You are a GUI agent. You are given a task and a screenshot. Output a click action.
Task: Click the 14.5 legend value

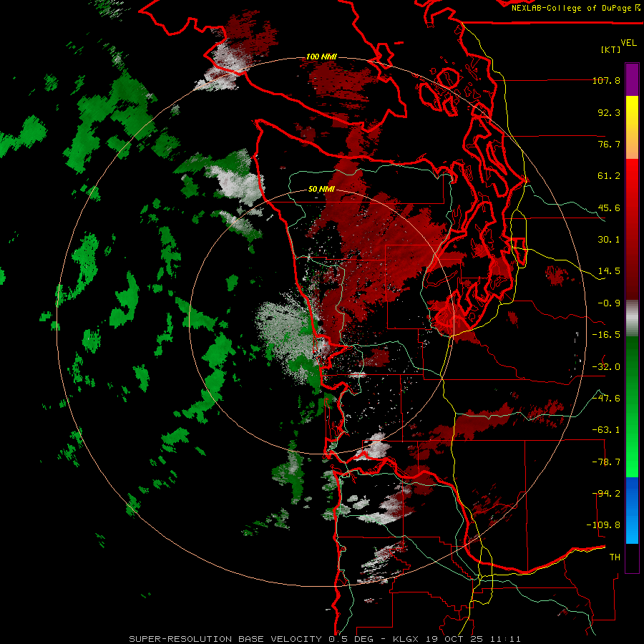pos(609,271)
